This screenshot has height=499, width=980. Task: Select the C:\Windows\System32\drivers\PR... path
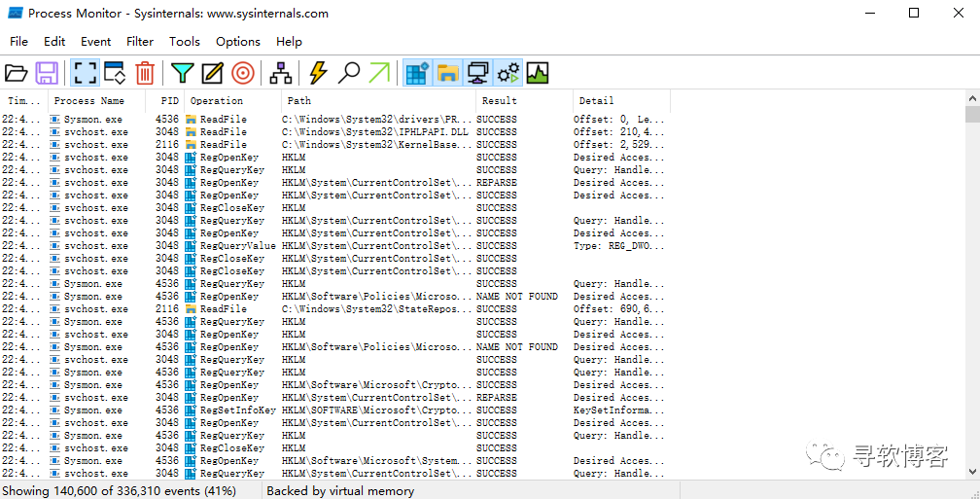pyautogui.click(x=378, y=120)
